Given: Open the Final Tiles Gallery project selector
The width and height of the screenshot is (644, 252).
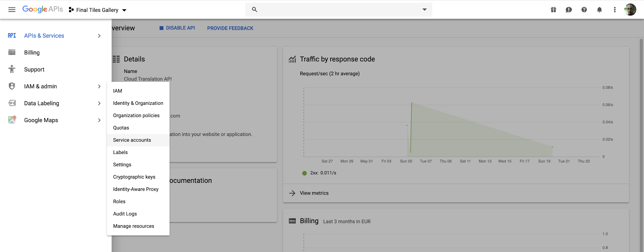Looking at the screenshot, I should pyautogui.click(x=98, y=10).
